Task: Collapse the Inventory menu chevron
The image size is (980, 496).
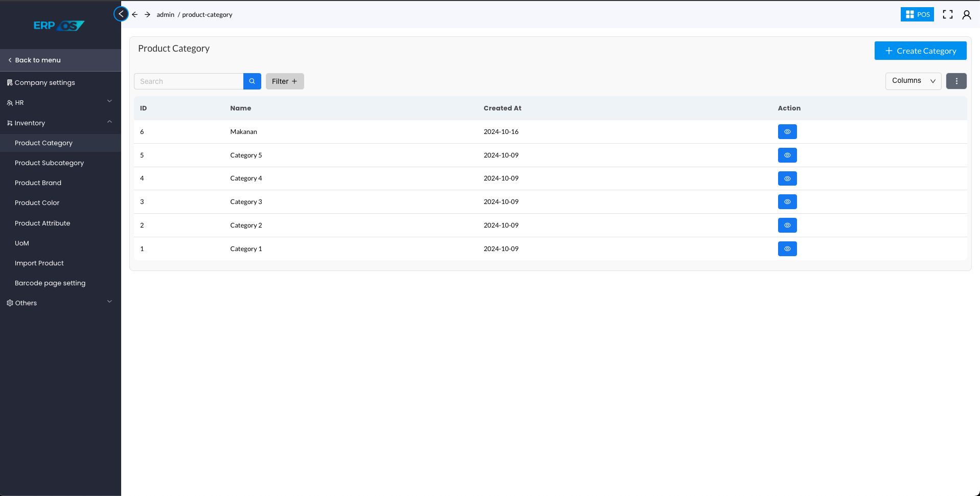Action: pos(109,122)
